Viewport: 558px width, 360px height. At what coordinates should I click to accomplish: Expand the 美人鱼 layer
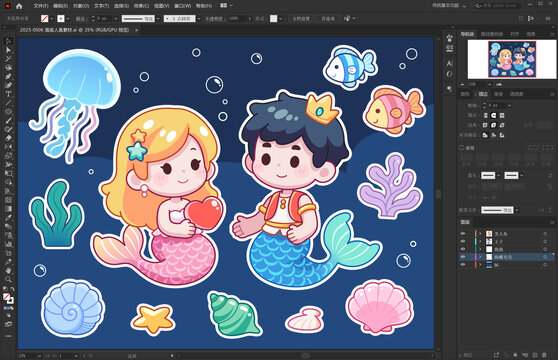(480, 234)
